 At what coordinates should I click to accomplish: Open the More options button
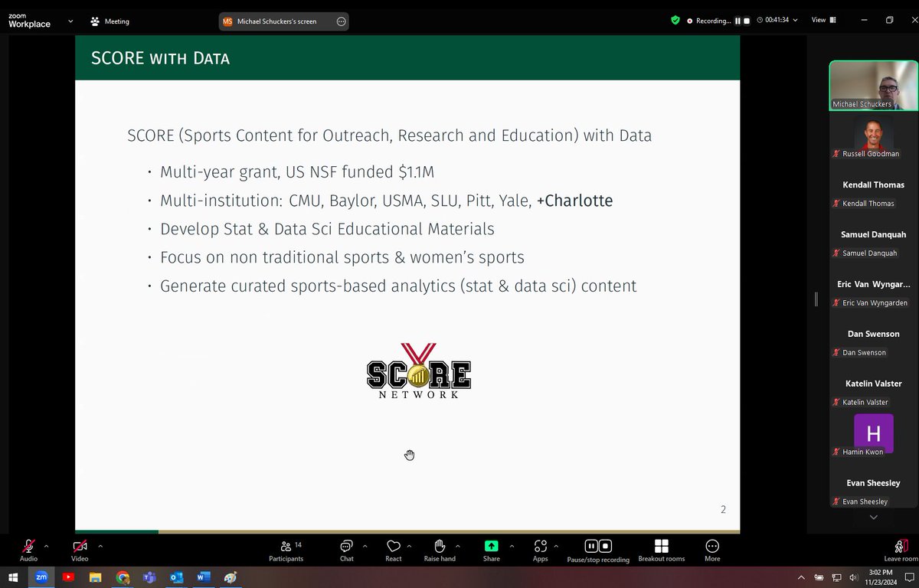[712, 550]
